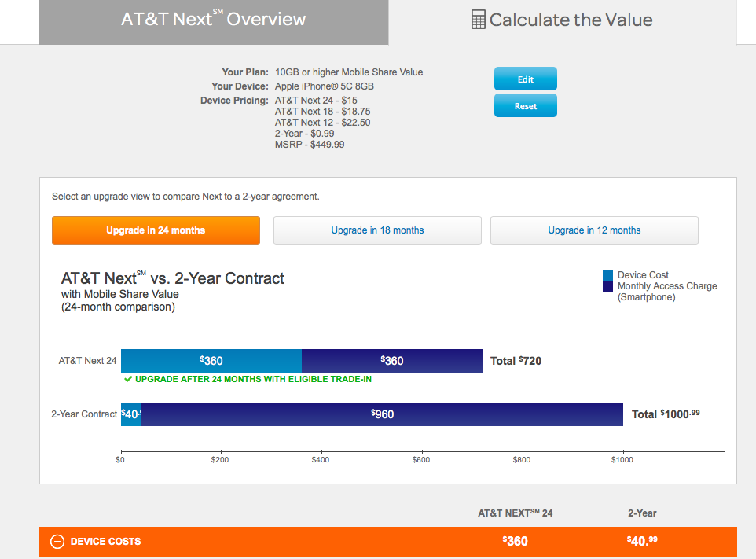Image resolution: width=756 pixels, height=559 pixels.
Task: Click 'AT&T Next 12 - $22.50' pricing line
Action: (x=322, y=123)
